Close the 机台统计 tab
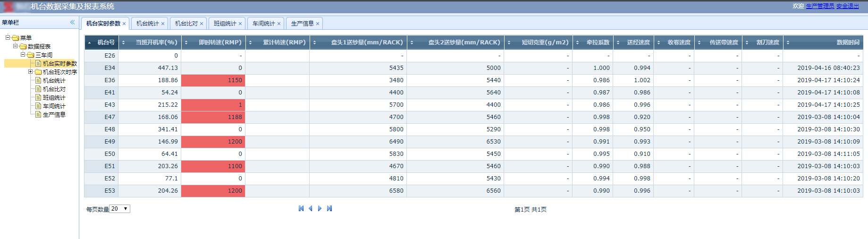Viewport: 868px width, 239px height. tap(163, 24)
